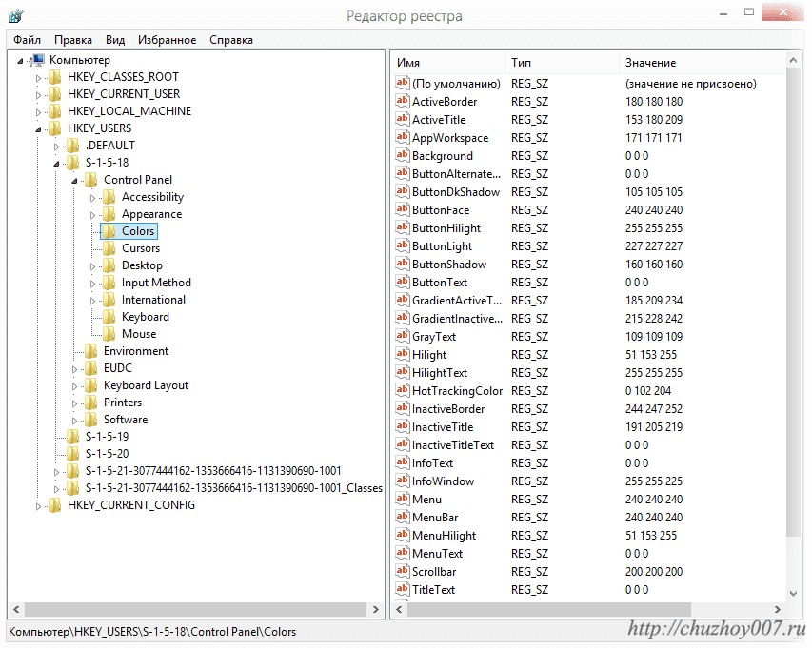Select the MenuHilight value name
This screenshot has height=648, width=812.
[444, 536]
